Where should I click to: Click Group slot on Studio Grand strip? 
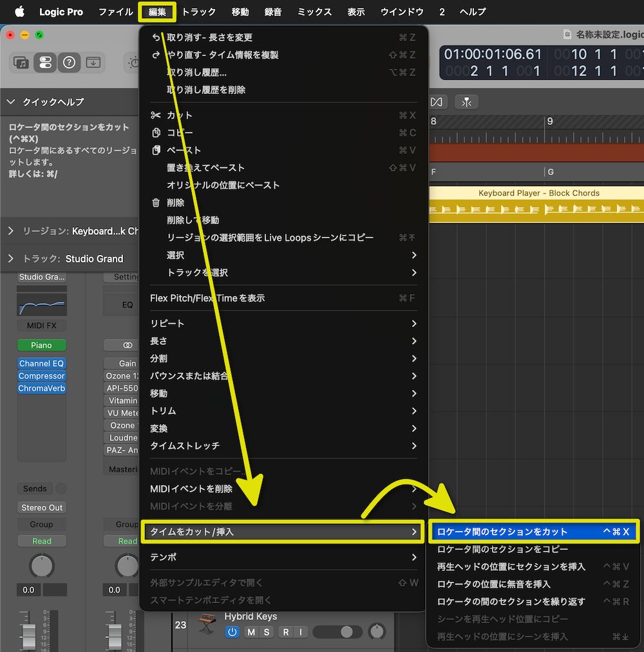pos(42,525)
